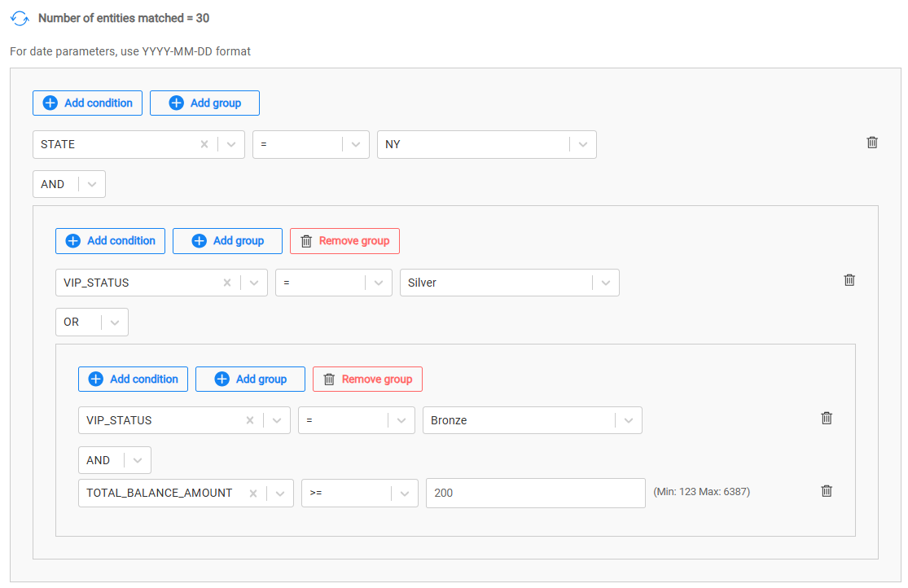
Task: Delete the VIP_STATUS Silver condition via trash icon
Action: [849, 280]
